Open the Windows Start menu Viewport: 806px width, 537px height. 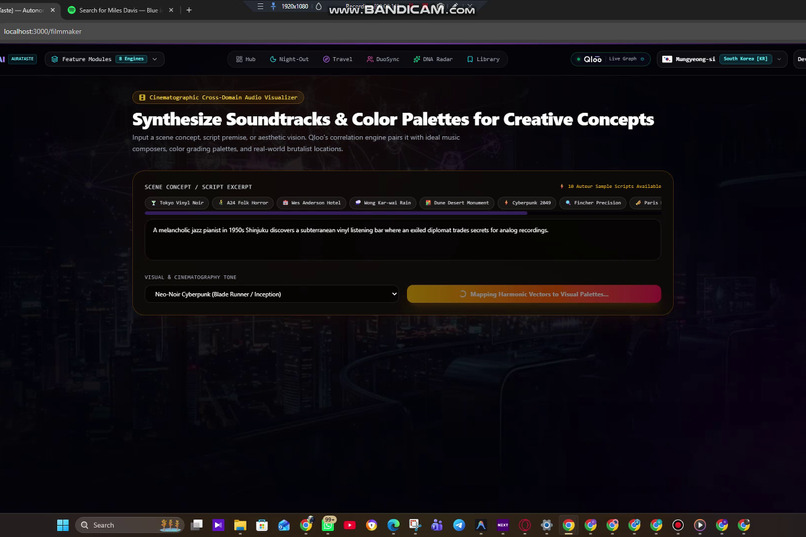pos(63,525)
